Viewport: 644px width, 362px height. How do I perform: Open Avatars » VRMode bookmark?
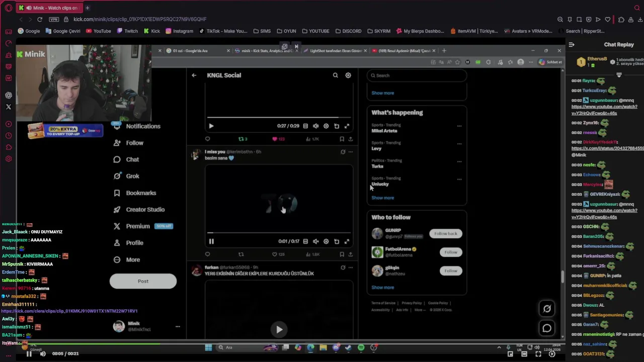coord(528,31)
